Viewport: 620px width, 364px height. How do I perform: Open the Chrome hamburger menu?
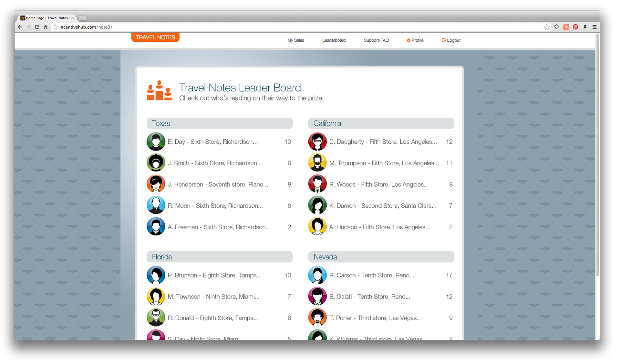594,27
